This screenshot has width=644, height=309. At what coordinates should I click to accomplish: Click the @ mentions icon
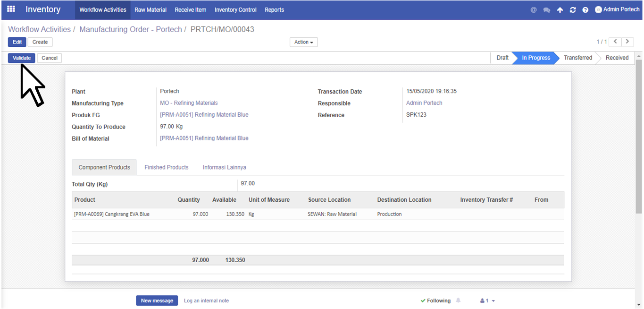click(x=534, y=10)
